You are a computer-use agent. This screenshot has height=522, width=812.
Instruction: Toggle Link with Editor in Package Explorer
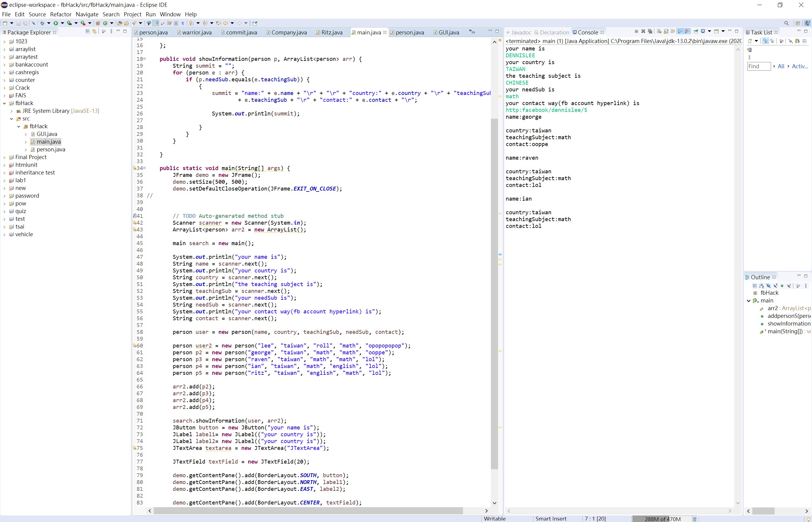click(x=95, y=31)
